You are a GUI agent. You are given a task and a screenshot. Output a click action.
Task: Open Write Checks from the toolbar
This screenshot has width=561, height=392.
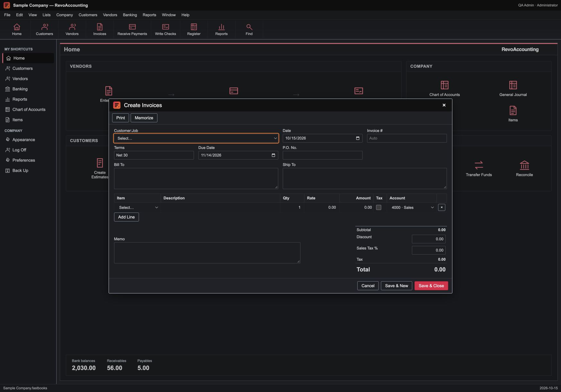pos(165,30)
